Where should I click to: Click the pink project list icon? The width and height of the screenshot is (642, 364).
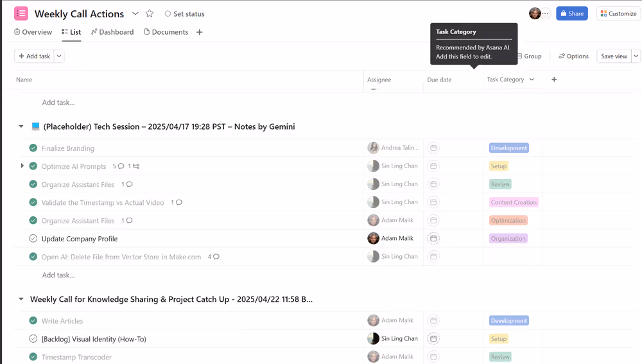coord(21,13)
